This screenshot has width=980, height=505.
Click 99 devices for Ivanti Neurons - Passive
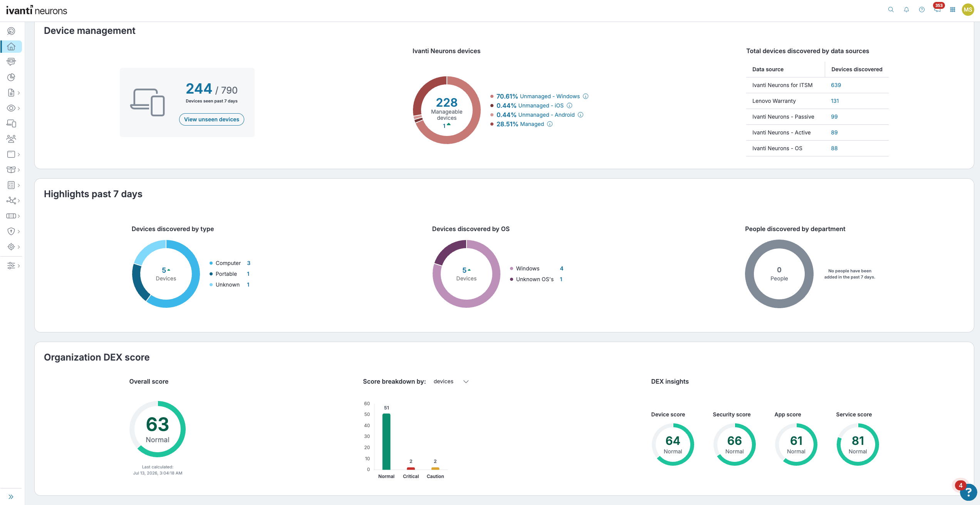coord(834,117)
